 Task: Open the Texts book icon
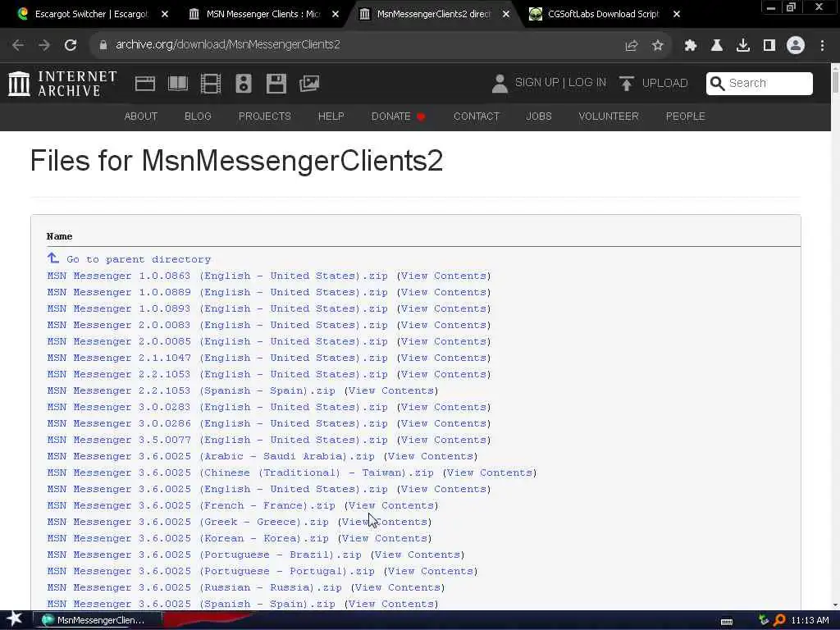click(x=178, y=84)
